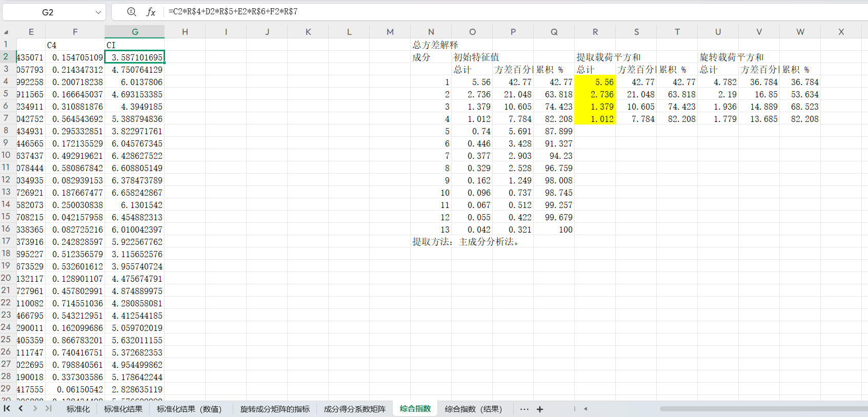Select cell 总方差解释
868x417 pixels.
point(435,45)
